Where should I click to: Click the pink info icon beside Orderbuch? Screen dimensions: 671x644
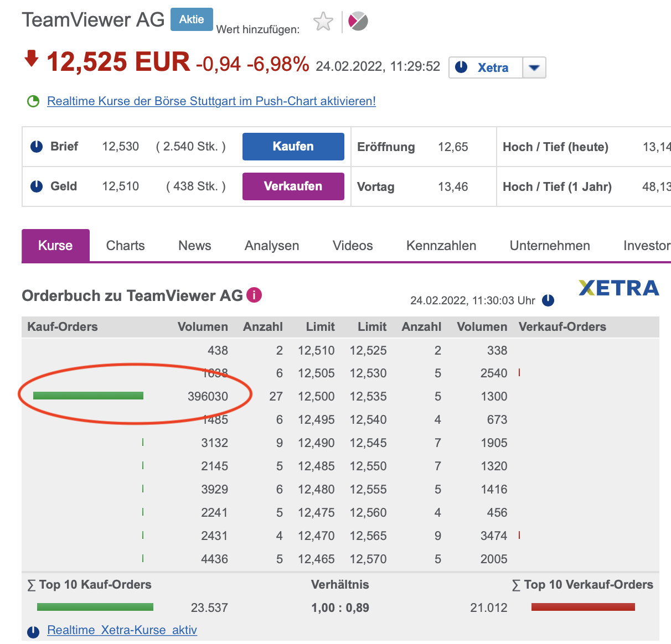[254, 295]
